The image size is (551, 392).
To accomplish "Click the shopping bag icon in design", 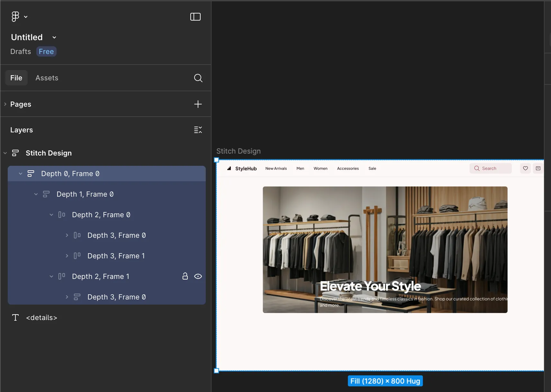I will tap(538, 168).
